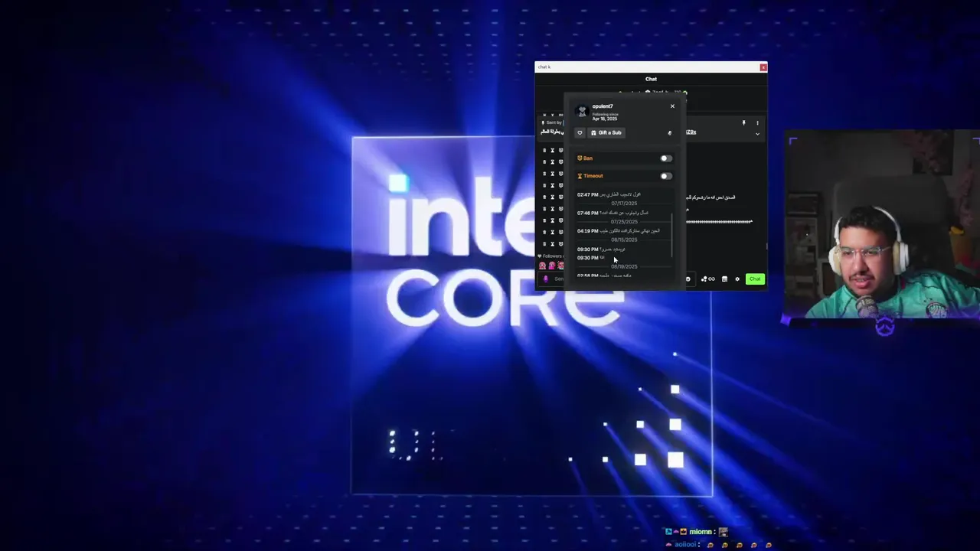Screen dimensions: 980x551
Task: Click the 07/17/2025 date separator
Action: tap(624, 204)
